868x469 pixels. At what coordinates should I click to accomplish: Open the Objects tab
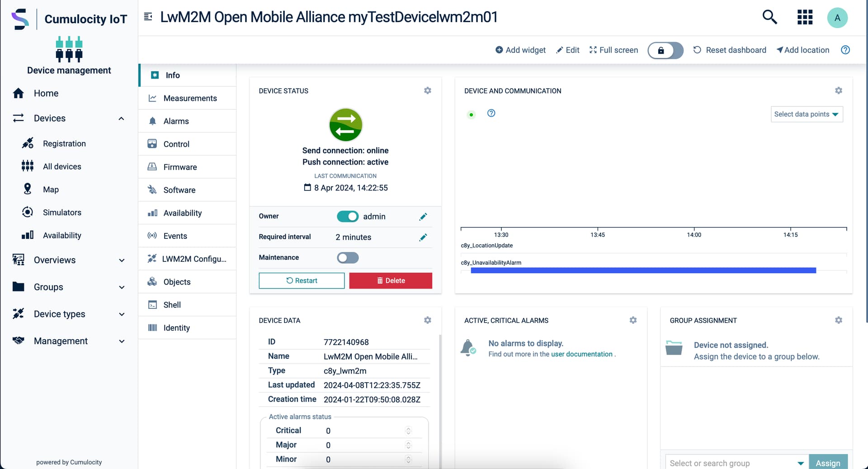pyautogui.click(x=188, y=282)
